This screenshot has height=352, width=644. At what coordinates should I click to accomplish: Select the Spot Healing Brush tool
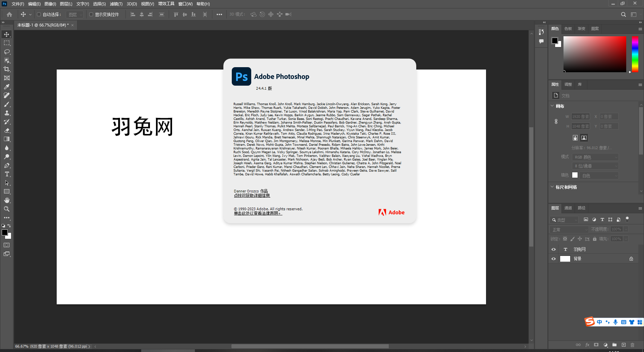pyautogui.click(x=7, y=95)
